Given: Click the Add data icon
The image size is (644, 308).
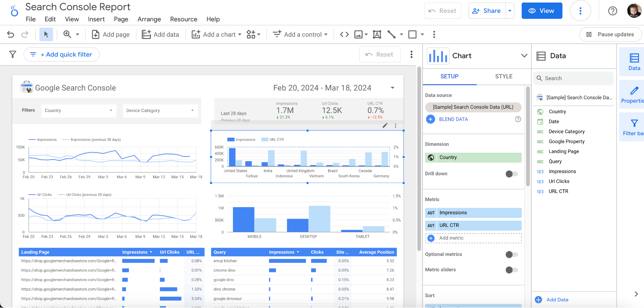Looking at the screenshot, I should click(147, 34).
